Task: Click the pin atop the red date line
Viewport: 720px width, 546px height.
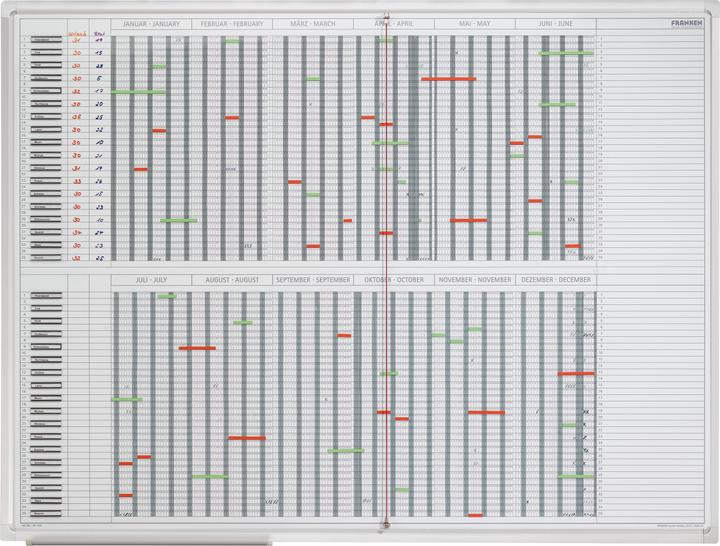Action: (387, 17)
